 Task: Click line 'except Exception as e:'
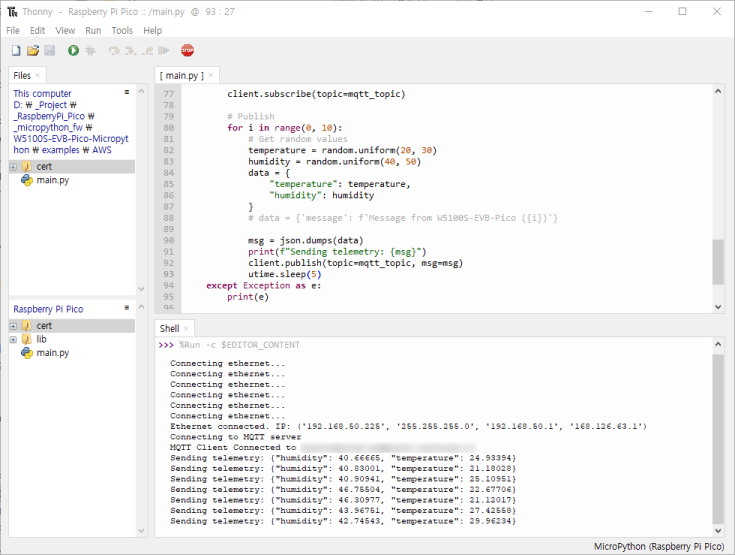(x=263, y=285)
